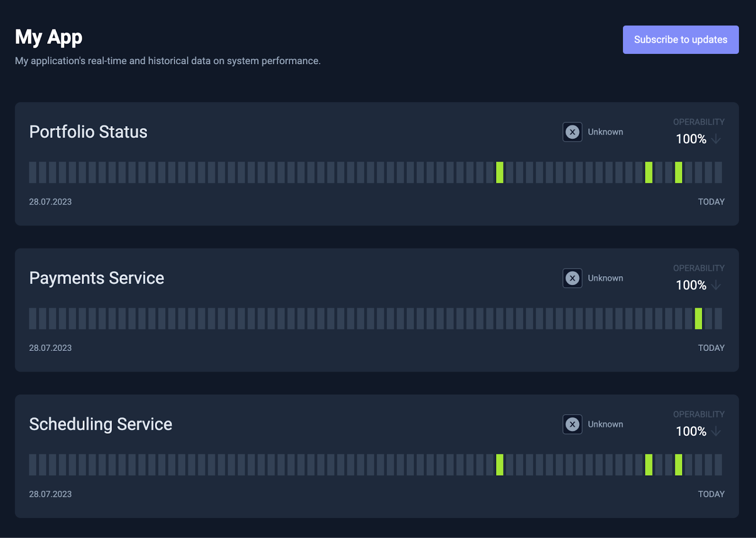756x538 pixels.
Task: Click the 100% operability value for Scheduling Service
Action: [x=691, y=431]
